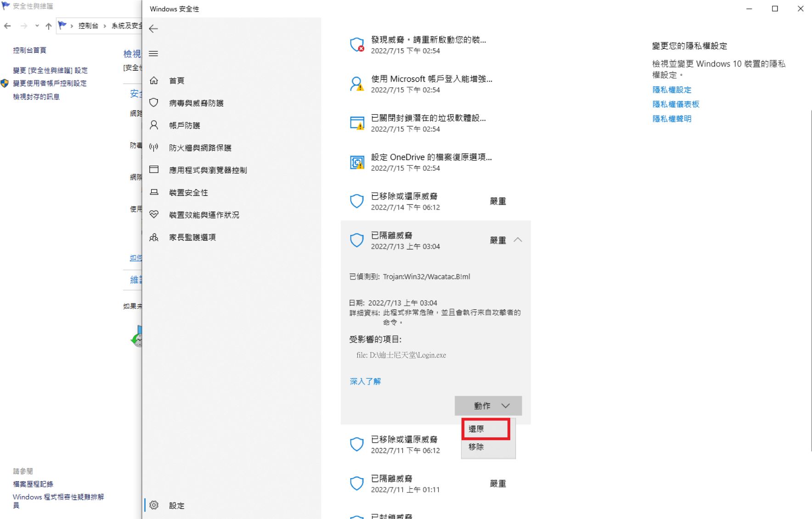Screen dimensions: 812x519
Task: Open Settings gear in Windows Security
Action: point(154,505)
